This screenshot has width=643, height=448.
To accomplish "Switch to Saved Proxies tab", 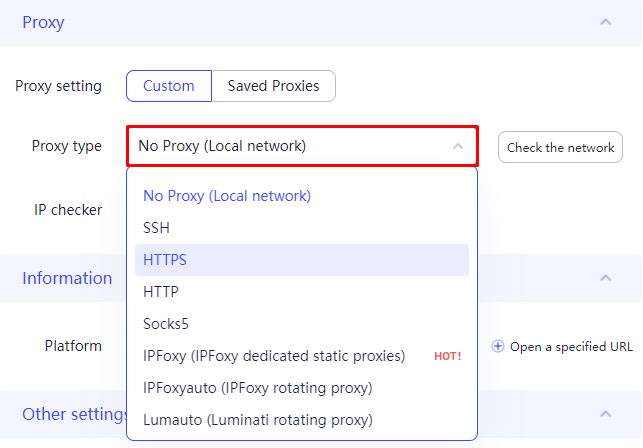I will (274, 86).
